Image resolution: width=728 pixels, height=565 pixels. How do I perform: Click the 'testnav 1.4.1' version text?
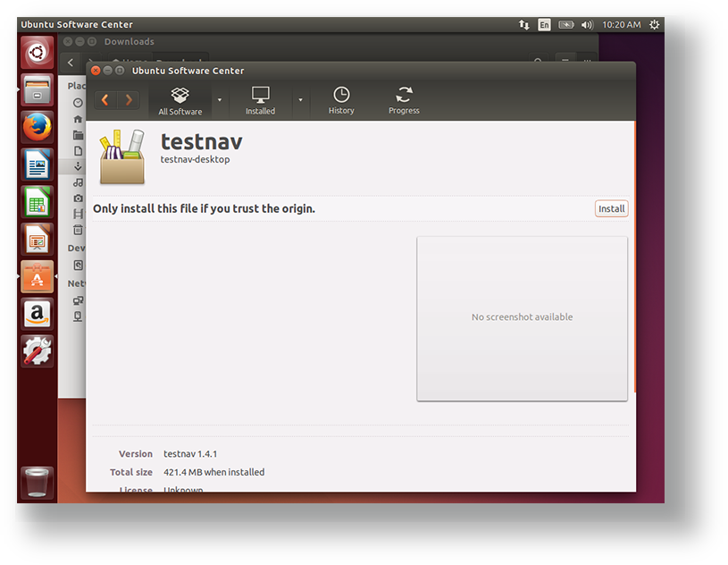190,454
